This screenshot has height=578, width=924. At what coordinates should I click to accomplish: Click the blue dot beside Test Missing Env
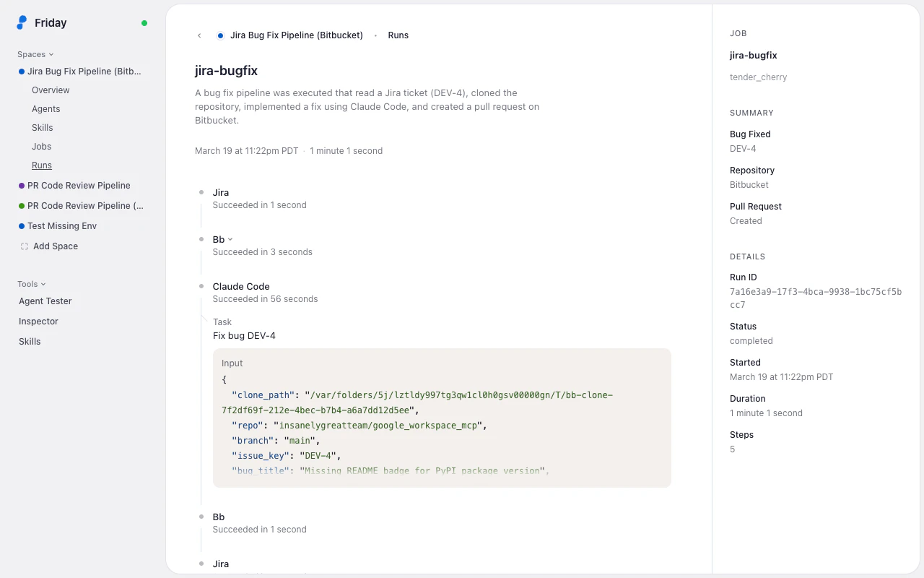tap(22, 226)
